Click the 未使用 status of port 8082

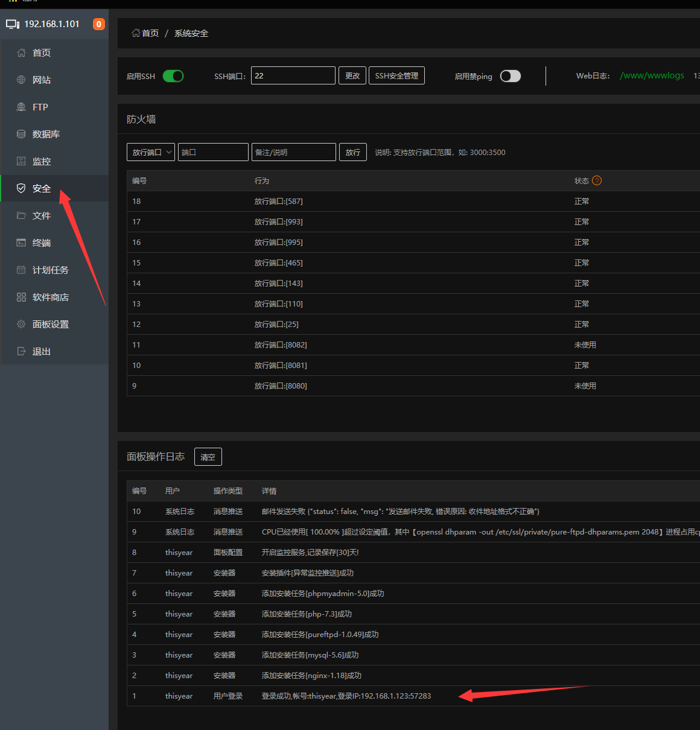coord(585,345)
